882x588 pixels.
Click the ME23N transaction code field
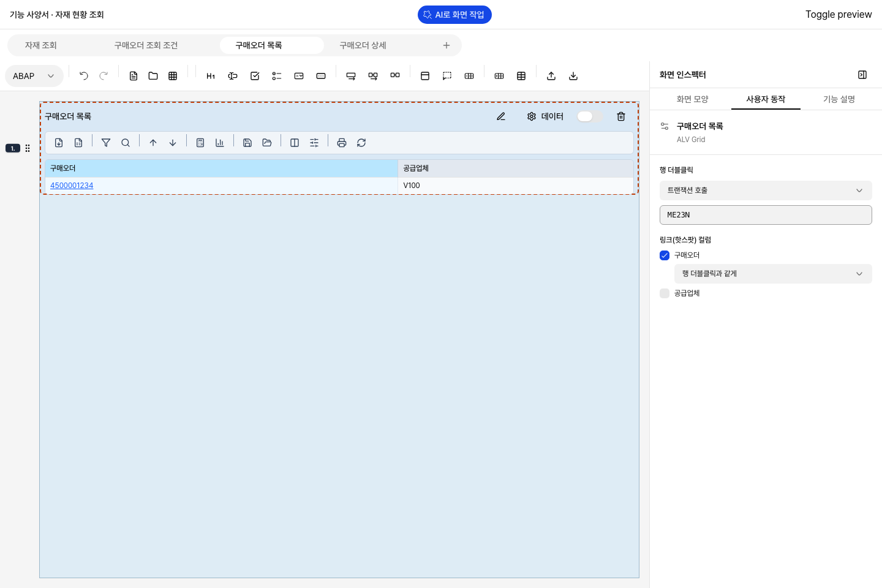coord(766,215)
